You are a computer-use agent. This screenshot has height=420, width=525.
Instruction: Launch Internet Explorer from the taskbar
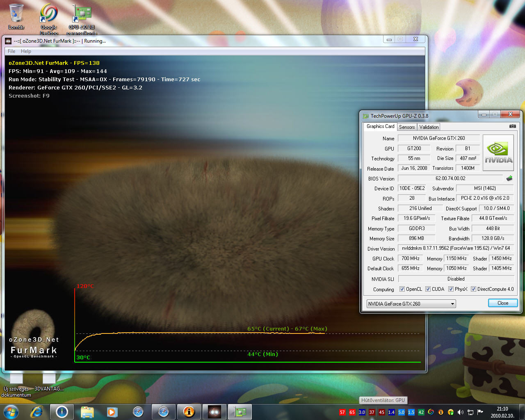pos(37,412)
